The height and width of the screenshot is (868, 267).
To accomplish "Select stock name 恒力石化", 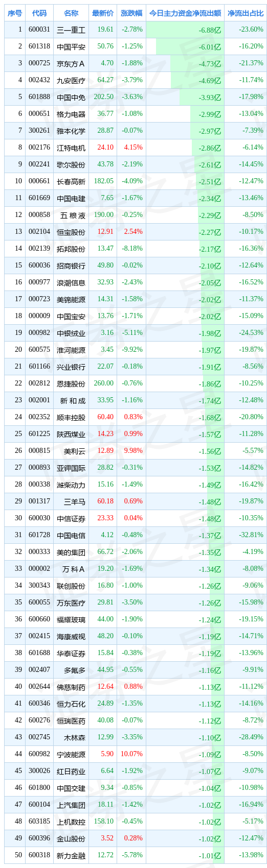I will point(71,704).
